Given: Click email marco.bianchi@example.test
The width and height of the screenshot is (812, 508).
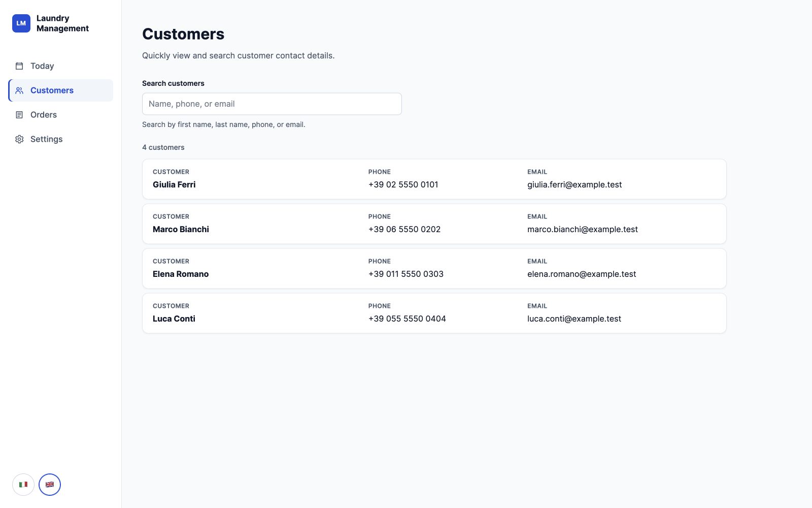Looking at the screenshot, I should click(583, 229).
